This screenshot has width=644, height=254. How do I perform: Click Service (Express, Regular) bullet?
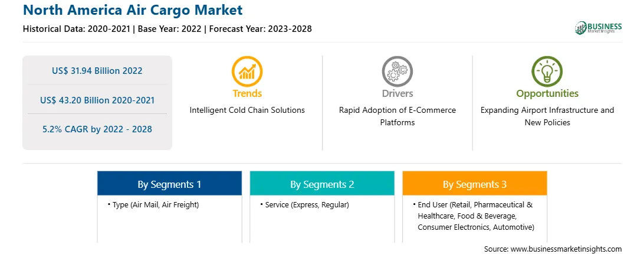pos(304,204)
